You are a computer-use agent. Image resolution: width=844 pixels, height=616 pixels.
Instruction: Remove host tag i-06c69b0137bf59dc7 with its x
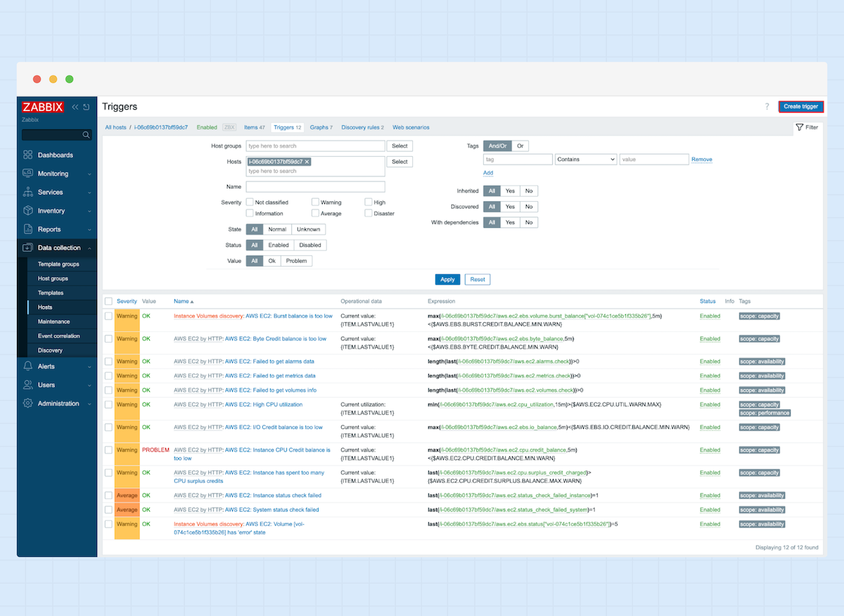[307, 162]
